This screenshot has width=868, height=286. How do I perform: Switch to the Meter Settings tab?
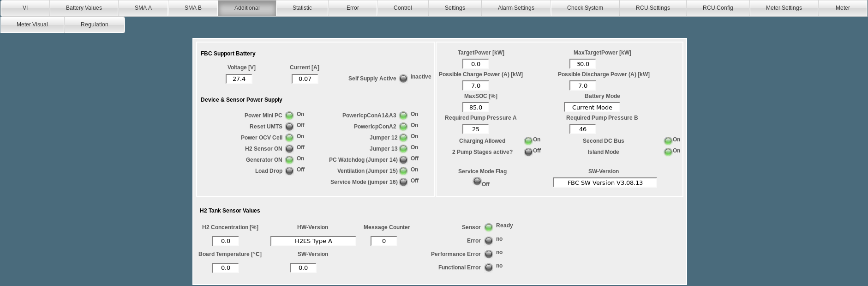pos(784,8)
